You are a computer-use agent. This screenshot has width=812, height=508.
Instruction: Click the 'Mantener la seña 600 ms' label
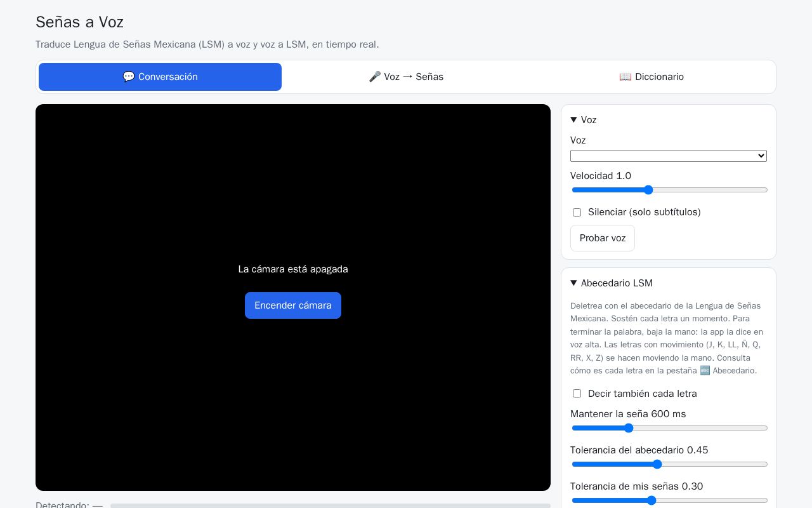pyautogui.click(x=628, y=414)
